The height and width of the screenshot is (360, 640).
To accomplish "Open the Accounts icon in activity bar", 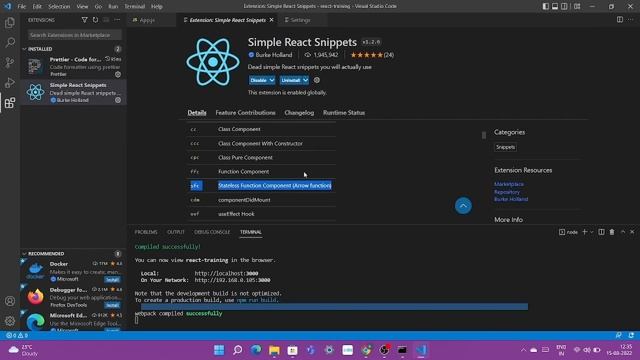I will tap(10, 301).
